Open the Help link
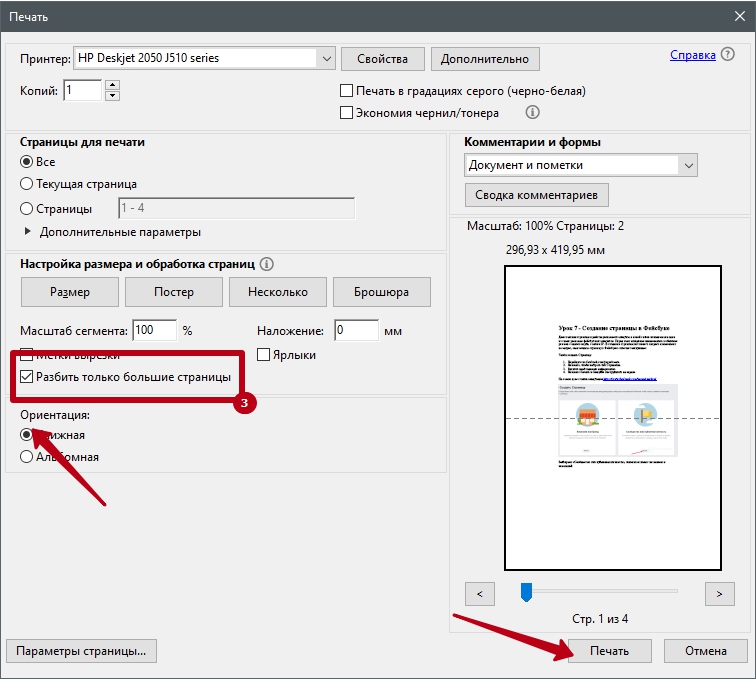756x679 pixels. point(692,55)
